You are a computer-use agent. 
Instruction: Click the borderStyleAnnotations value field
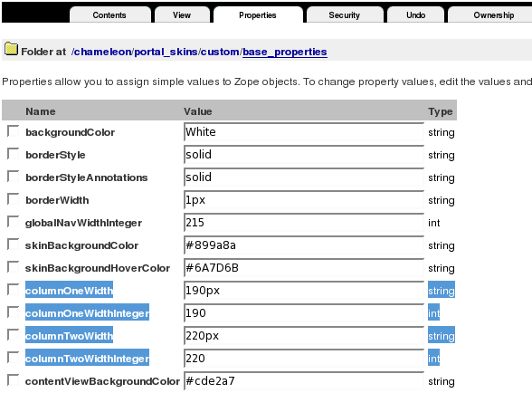(x=304, y=177)
